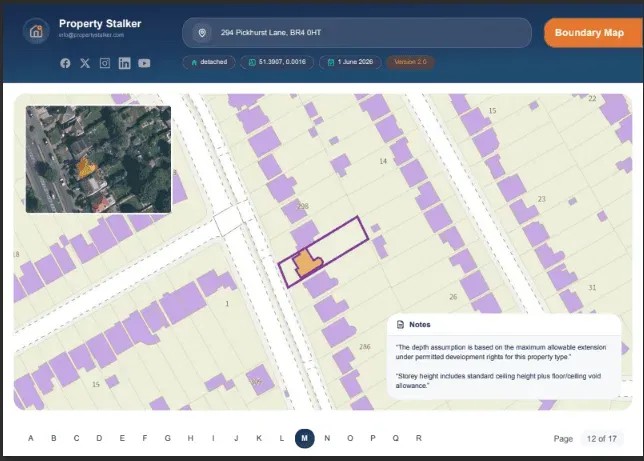Click the 'Version 2.0' badge
The width and height of the screenshot is (644, 461).
[x=410, y=62]
